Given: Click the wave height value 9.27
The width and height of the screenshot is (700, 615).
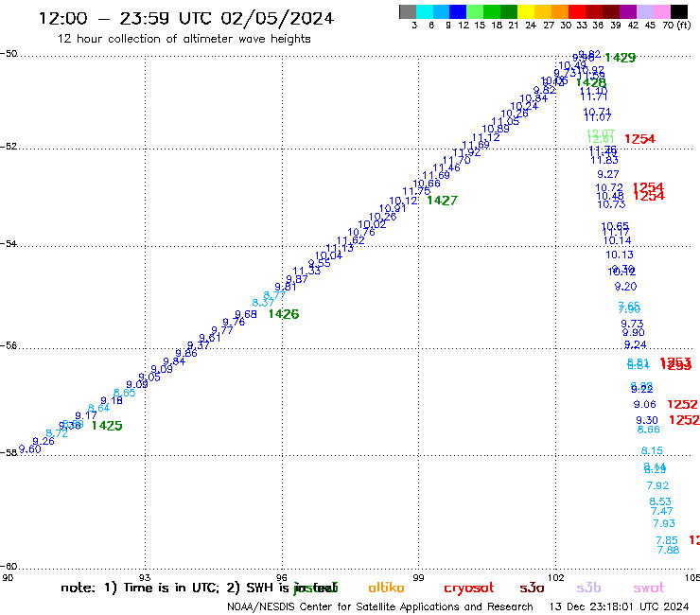Looking at the screenshot, I should point(608,174).
